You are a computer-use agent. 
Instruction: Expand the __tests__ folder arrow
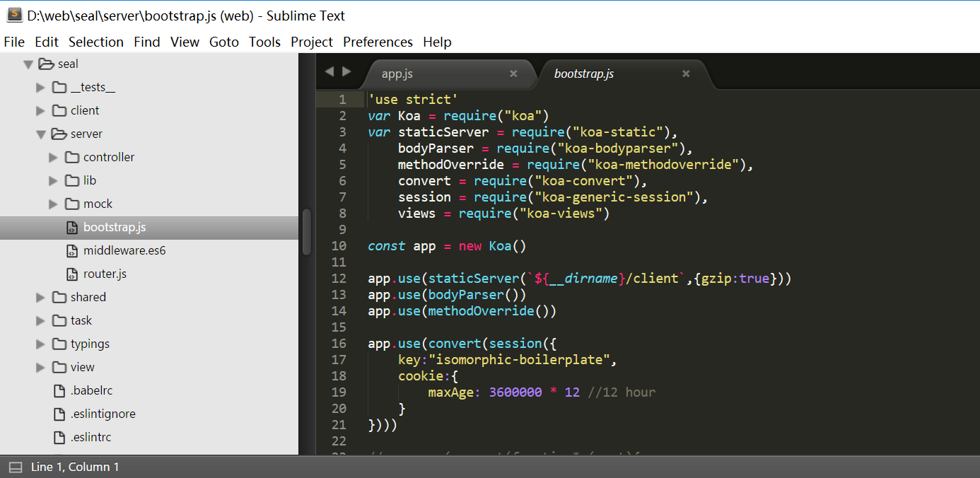click(x=40, y=87)
